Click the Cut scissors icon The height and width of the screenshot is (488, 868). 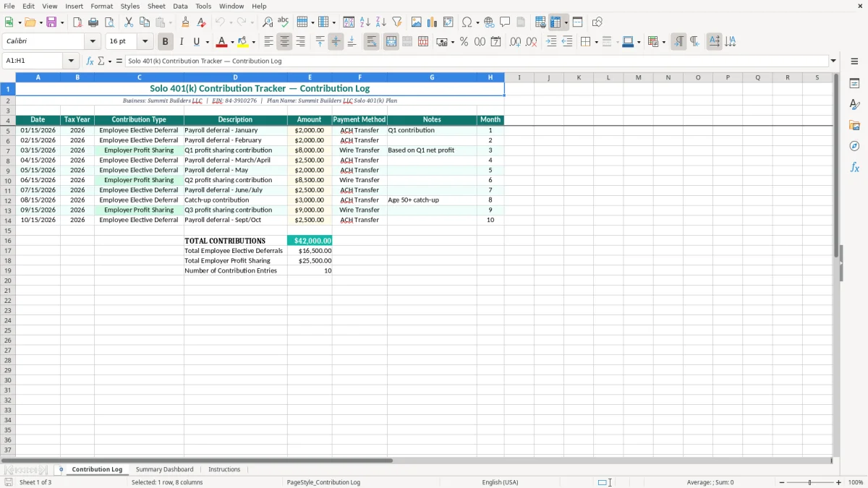coord(129,22)
